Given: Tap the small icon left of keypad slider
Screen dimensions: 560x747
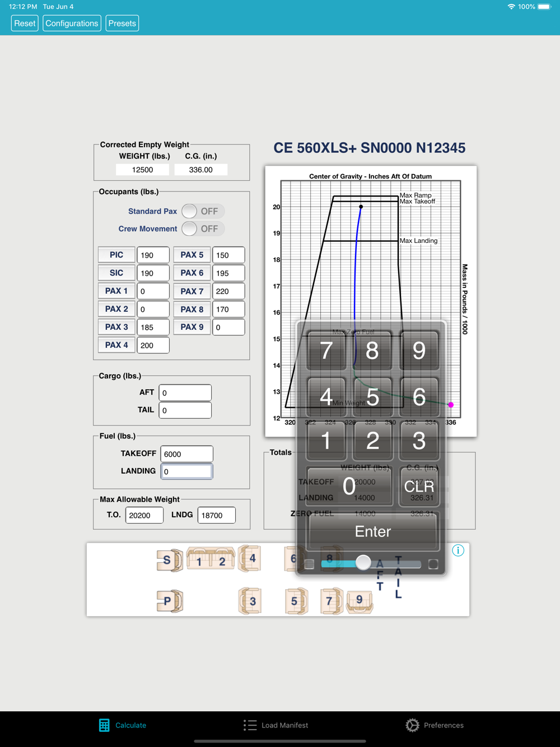Looking at the screenshot, I should [309, 564].
